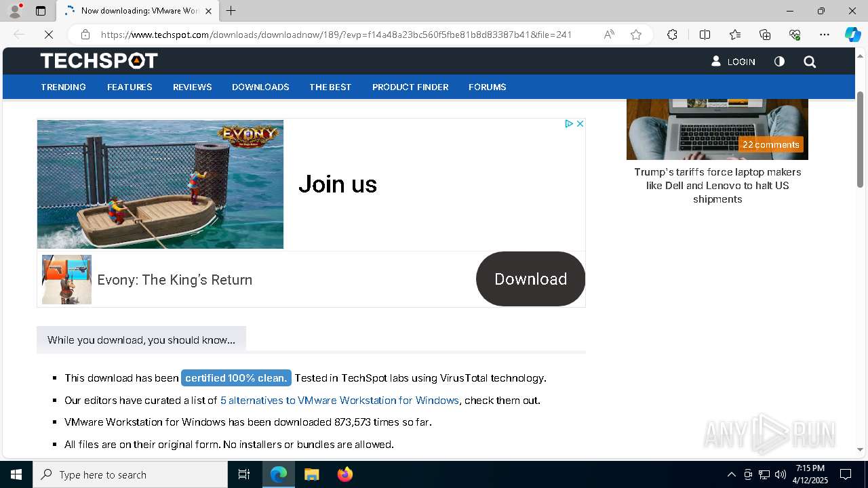Open Copilot sidebar
868x488 pixels.
(x=852, y=35)
